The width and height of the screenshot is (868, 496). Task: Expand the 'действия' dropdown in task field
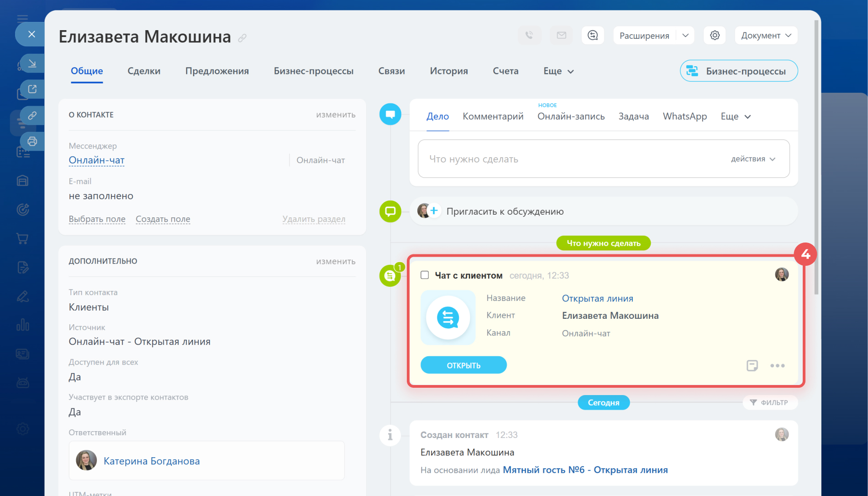(x=753, y=159)
